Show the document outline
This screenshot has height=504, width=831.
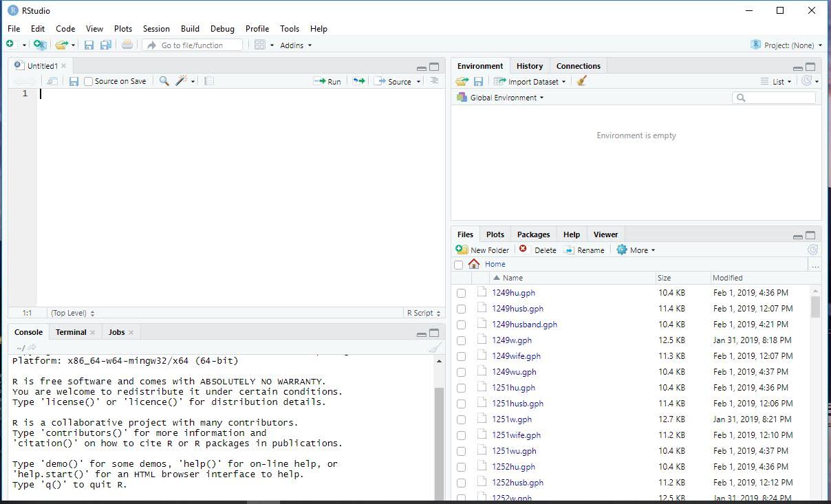click(434, 80)
